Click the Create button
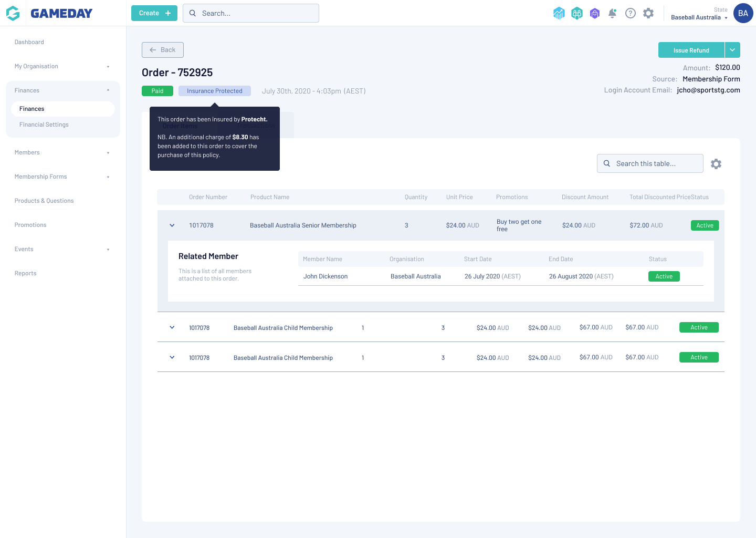This screenshot has width=756, height=538. pyautogui.click(x=154, y=13)
